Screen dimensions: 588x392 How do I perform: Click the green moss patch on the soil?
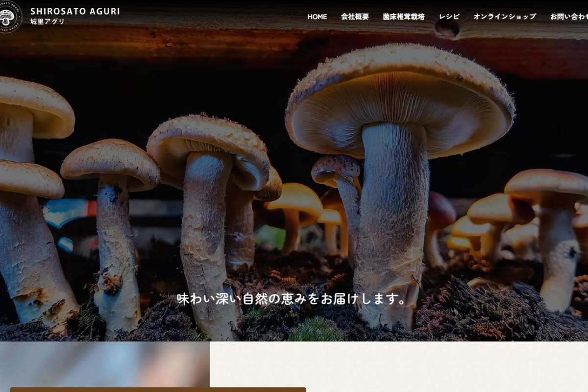[315, 331]
